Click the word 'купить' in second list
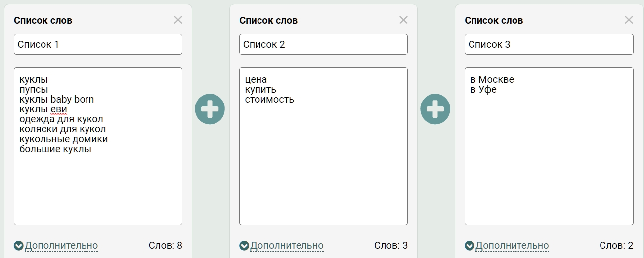The image size is (644, 258). (x=260, y=90)
